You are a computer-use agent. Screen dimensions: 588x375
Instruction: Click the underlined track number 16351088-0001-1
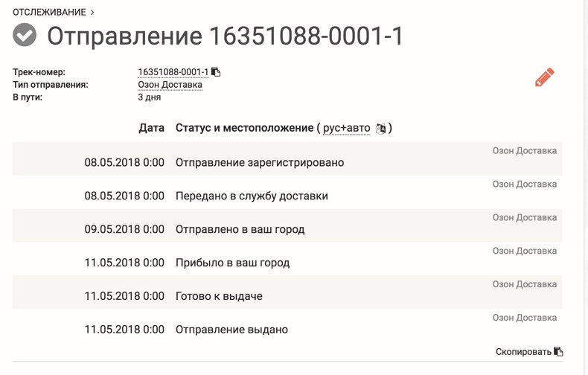173,71
